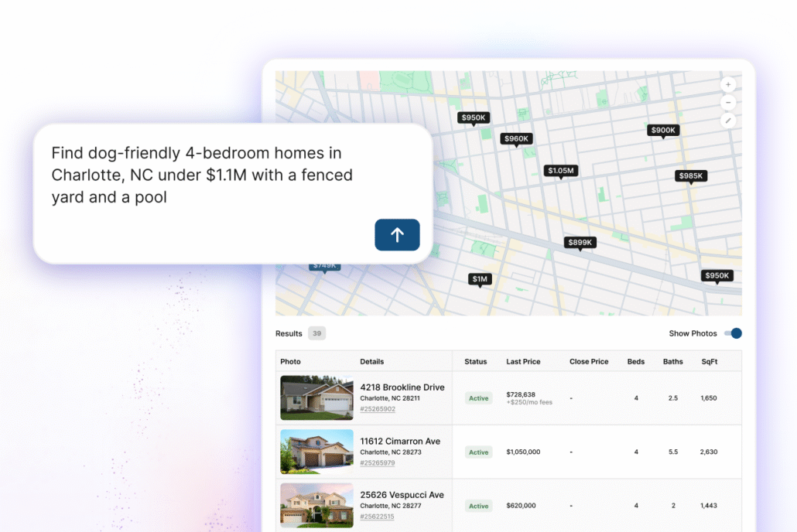Open 4218 Brookline Drive listing title
Image resolution: width=797 pixels, height=532 pixels.
click(402, 387)
